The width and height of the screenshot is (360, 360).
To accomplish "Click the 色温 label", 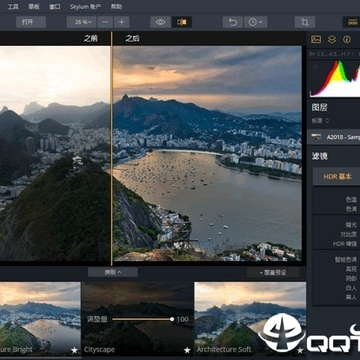I will pos(351,200).
